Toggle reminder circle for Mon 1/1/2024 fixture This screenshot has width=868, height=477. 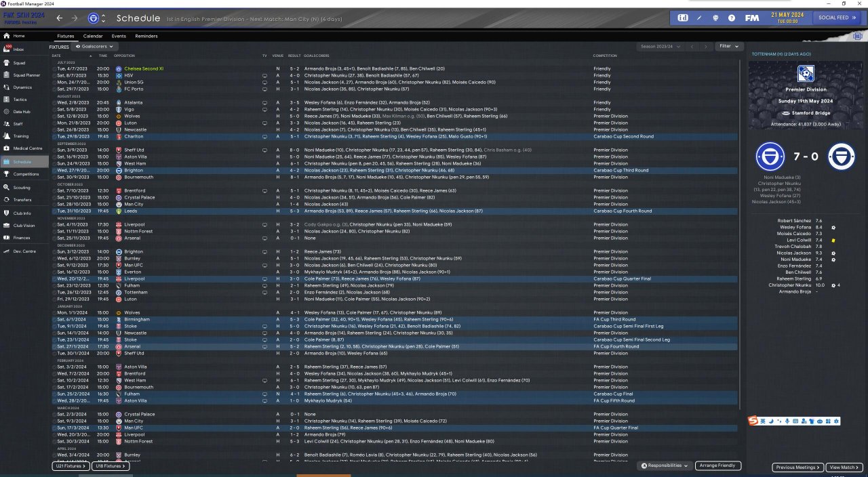55,312
